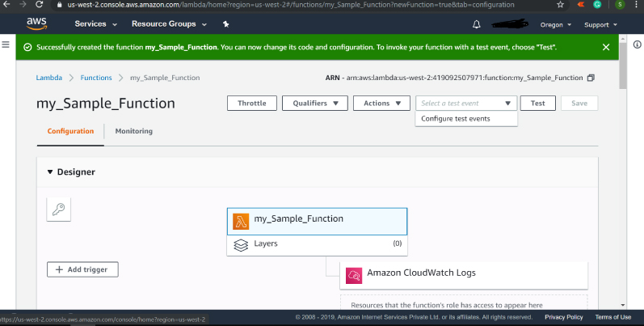Open the Terms of Use link

tap(612, 317)
